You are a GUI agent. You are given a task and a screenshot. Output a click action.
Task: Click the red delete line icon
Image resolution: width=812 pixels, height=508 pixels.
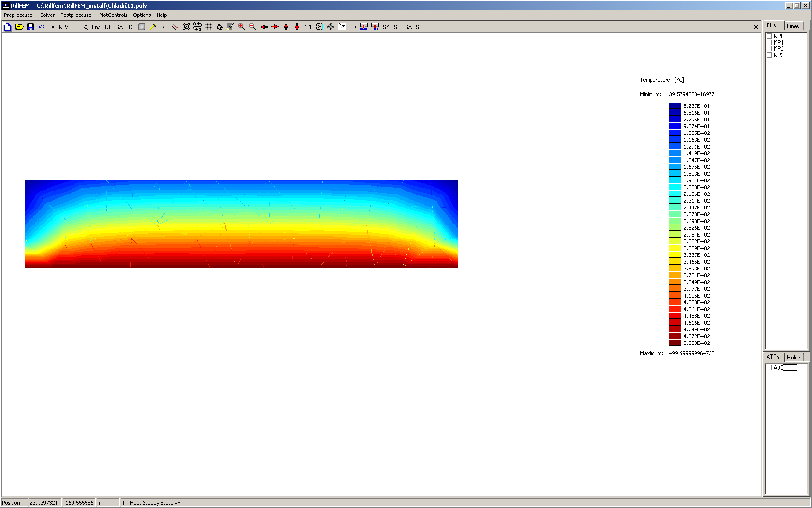click(x=174, y=27)
